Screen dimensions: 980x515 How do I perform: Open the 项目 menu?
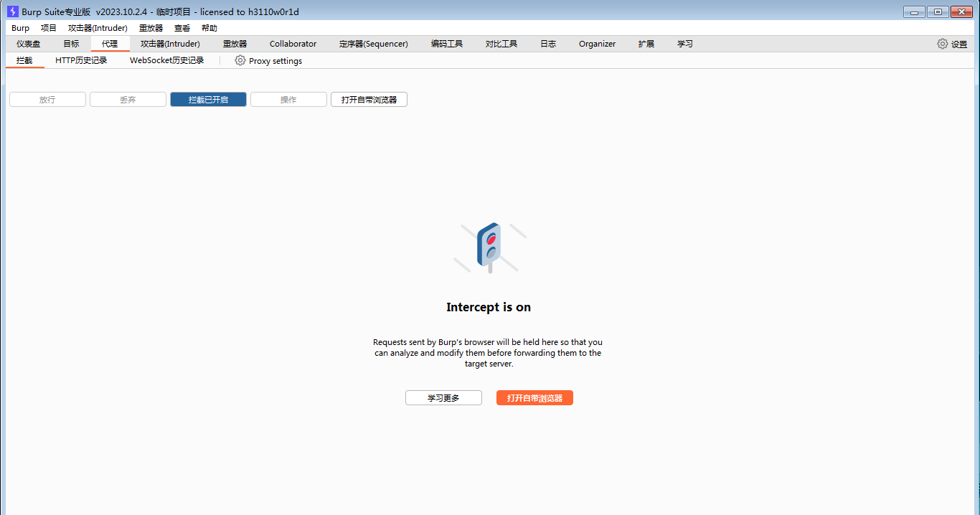click(x=49, y=28)
